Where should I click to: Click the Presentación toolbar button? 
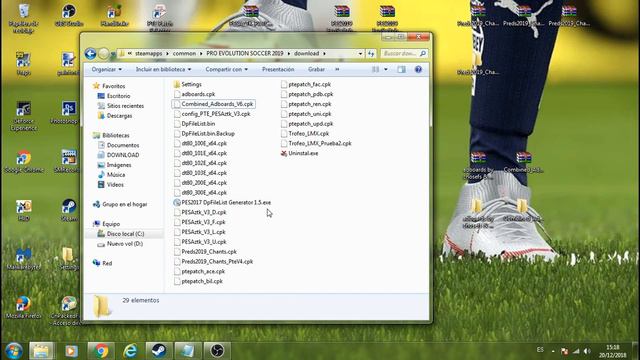[278, 69]
